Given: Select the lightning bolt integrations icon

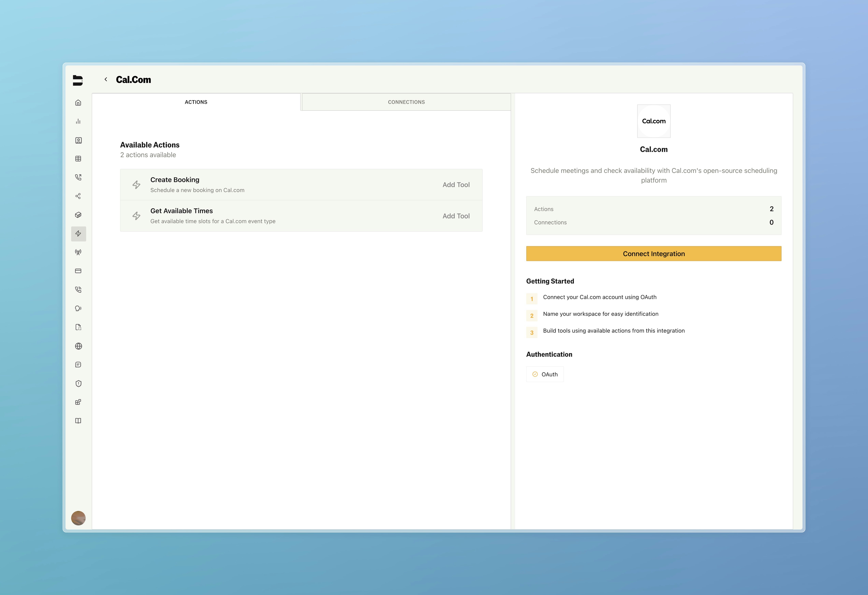Looking at the screenshot, I should click(78, 234).
